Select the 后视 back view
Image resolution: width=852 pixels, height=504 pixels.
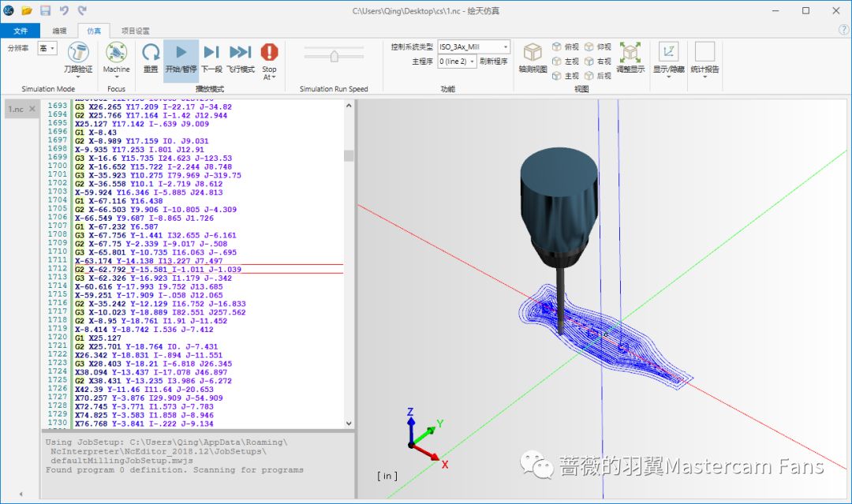pos(598,76)
